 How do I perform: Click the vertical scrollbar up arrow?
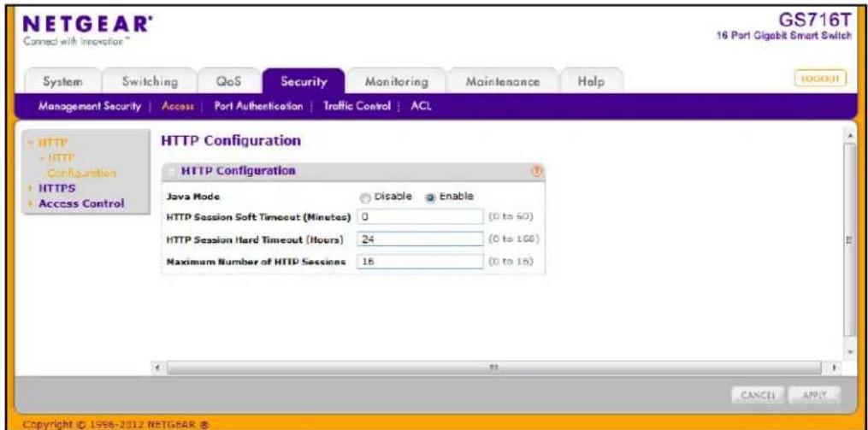pyautogui.click(x=851, y=136)
